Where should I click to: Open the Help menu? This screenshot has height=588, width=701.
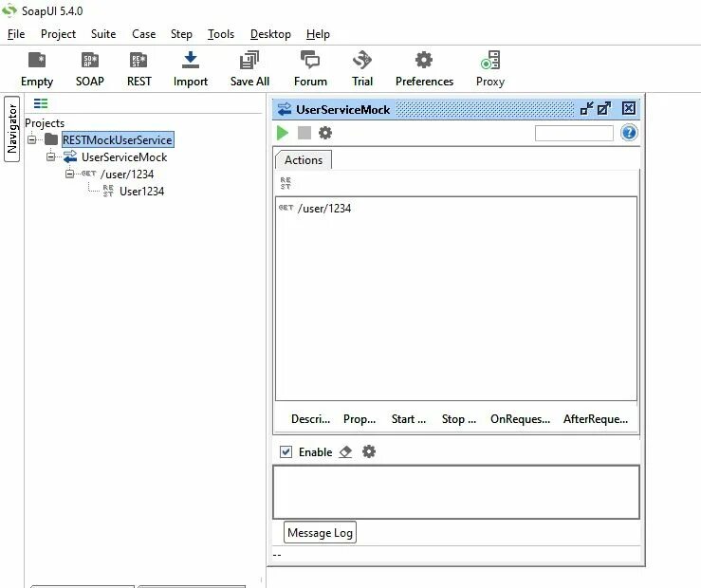[x=318, y=34]
